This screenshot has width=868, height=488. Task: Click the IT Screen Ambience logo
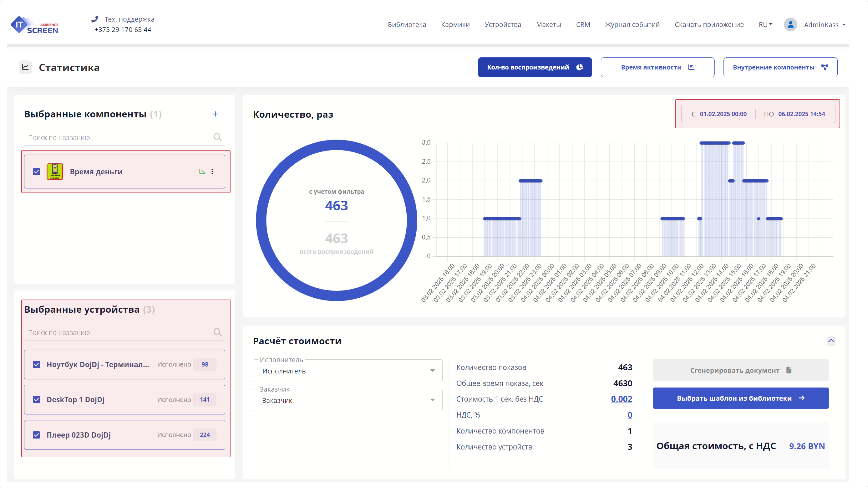(x=34, y=25)
